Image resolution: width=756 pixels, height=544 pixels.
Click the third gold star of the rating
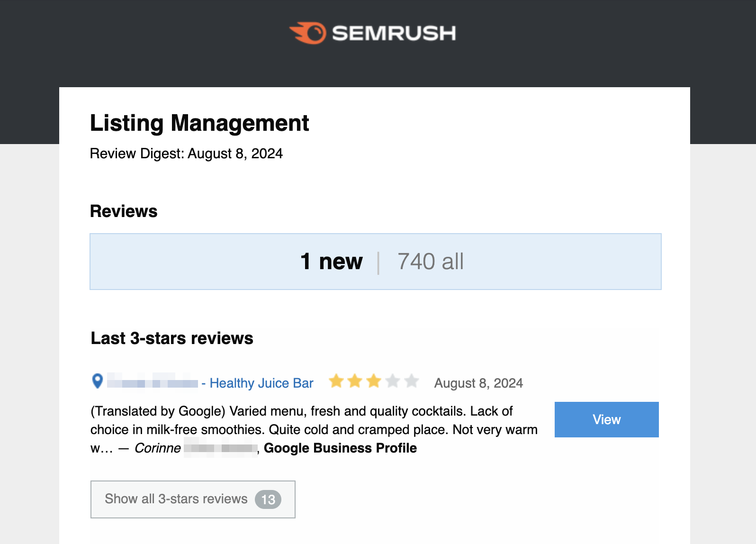[373, 381]
